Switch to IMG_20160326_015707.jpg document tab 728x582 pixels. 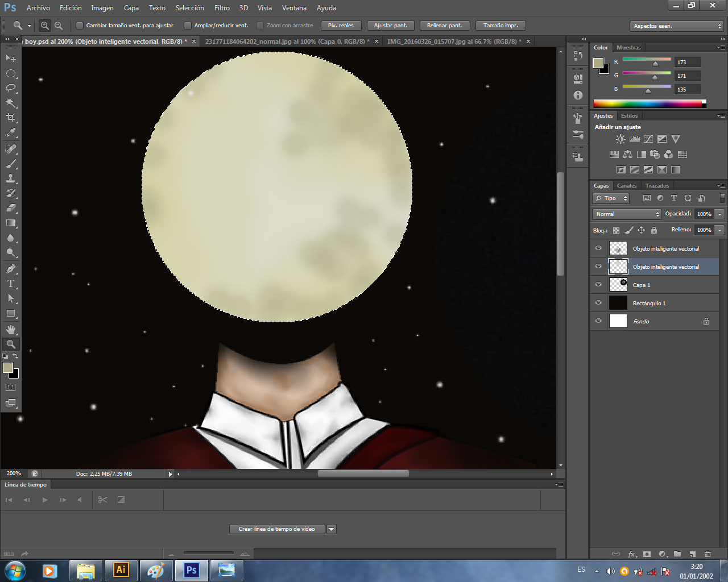[x=454, y=41]
